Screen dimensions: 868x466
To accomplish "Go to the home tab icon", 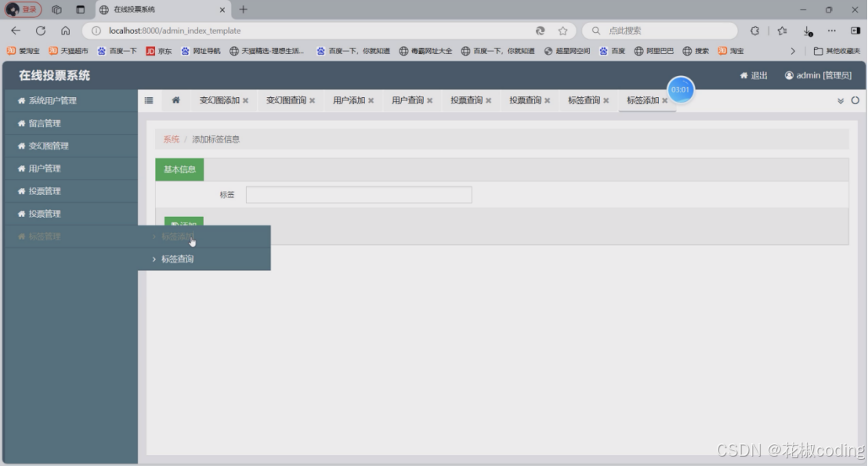I will (x=175, y=100).
